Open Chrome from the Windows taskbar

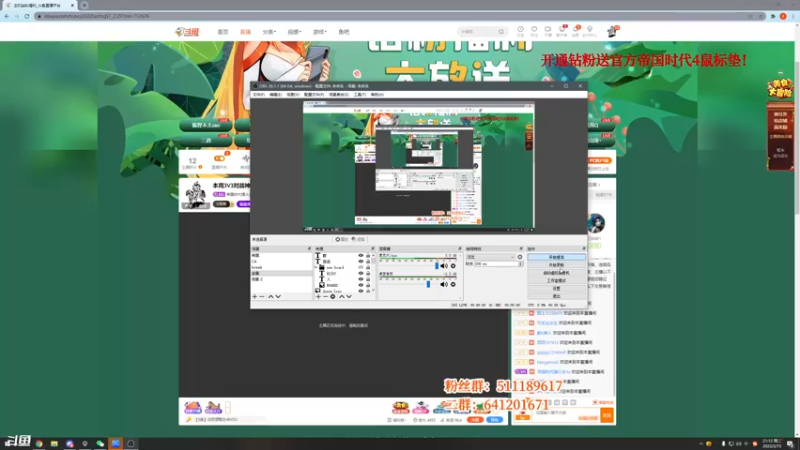39,444
